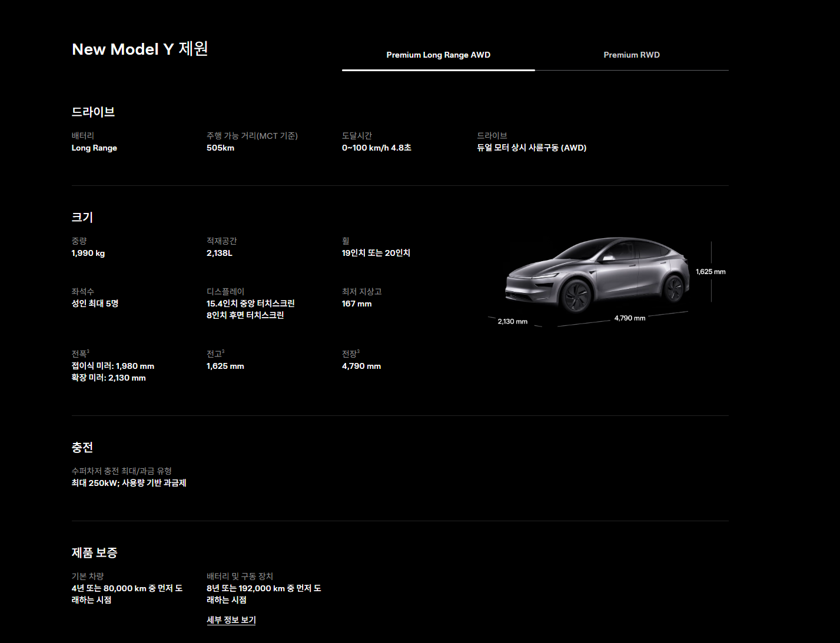Image resolution: width=840 pixels, height=643 pixels.
Task: Click the 기본 차량 label
Action: [88, 577]
